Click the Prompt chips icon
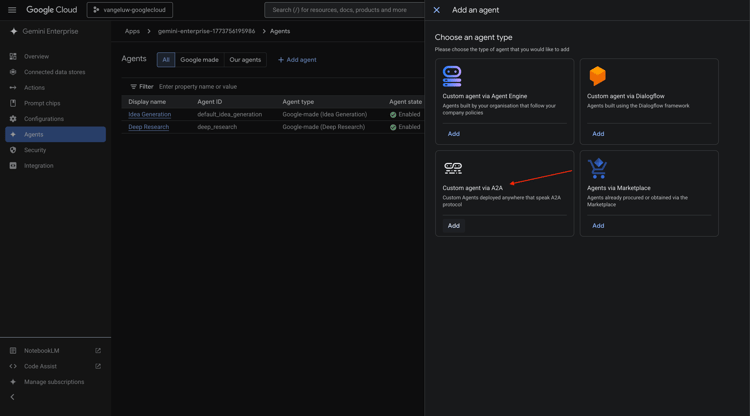 [13, 103]
